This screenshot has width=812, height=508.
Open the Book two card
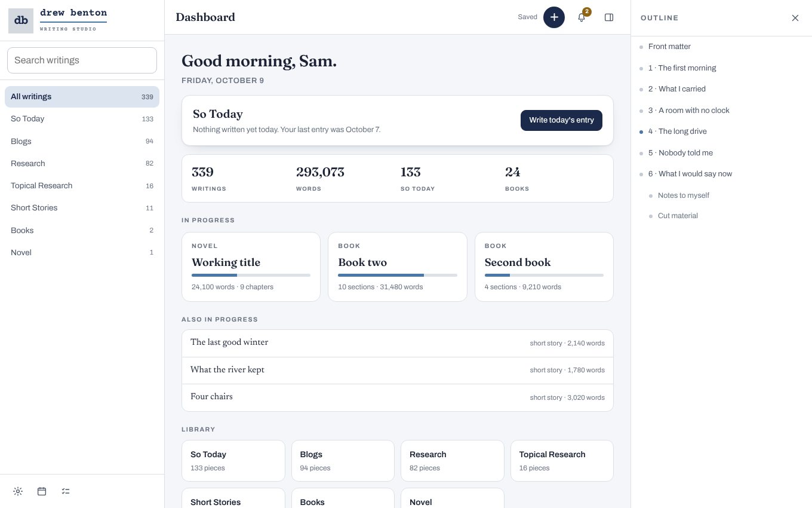[398, 267]
